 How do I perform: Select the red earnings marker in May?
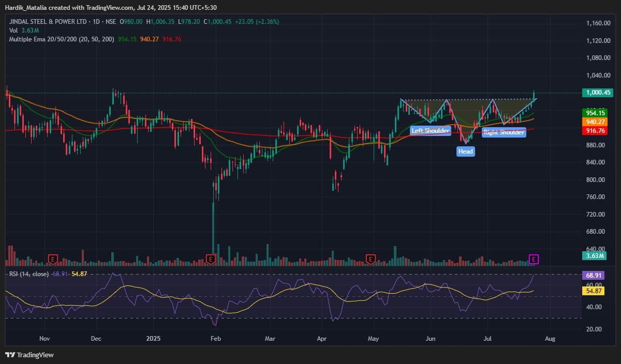(x=371, y=259)
